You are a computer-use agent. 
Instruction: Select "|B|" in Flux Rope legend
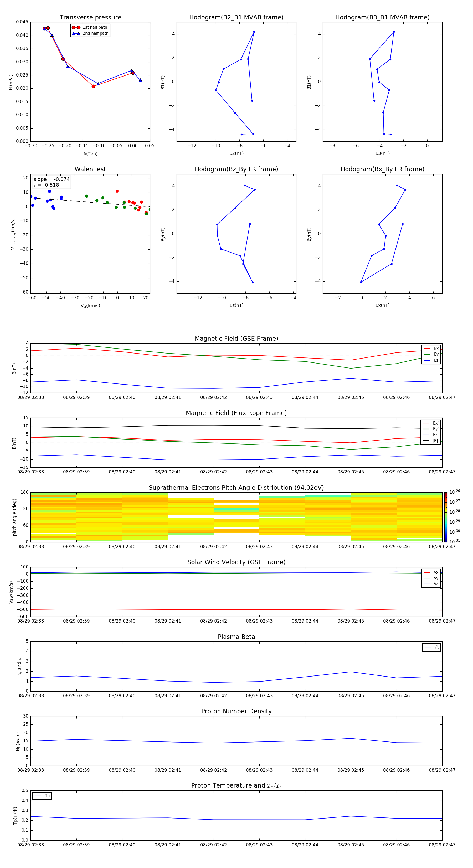431,441
